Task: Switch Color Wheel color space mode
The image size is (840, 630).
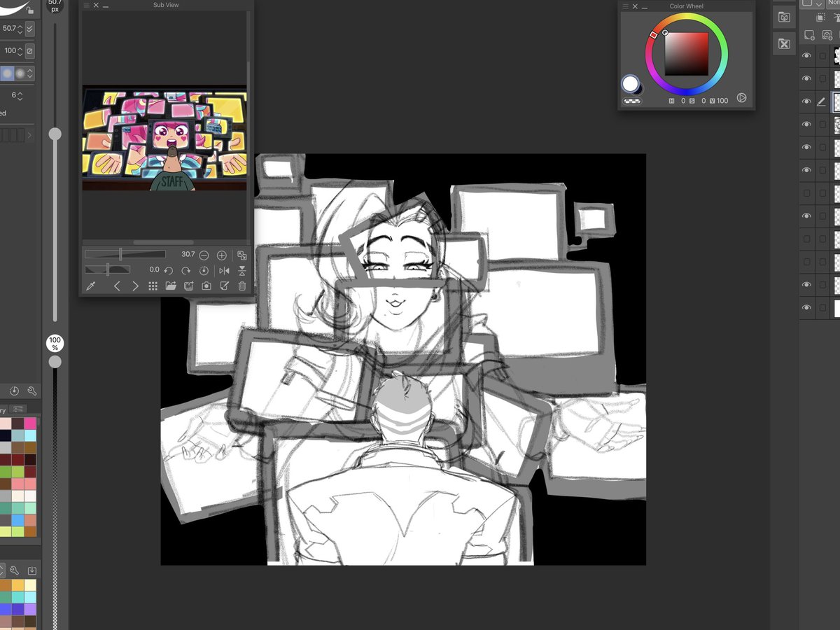Action: (x=742, y=99)
